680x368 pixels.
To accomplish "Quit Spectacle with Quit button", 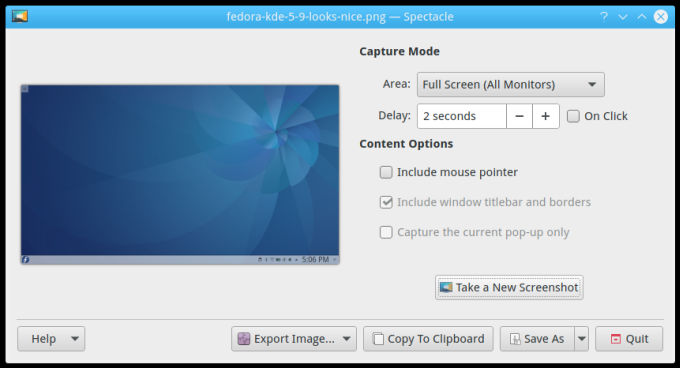I will pyautogui.click(x=629, y=339).
